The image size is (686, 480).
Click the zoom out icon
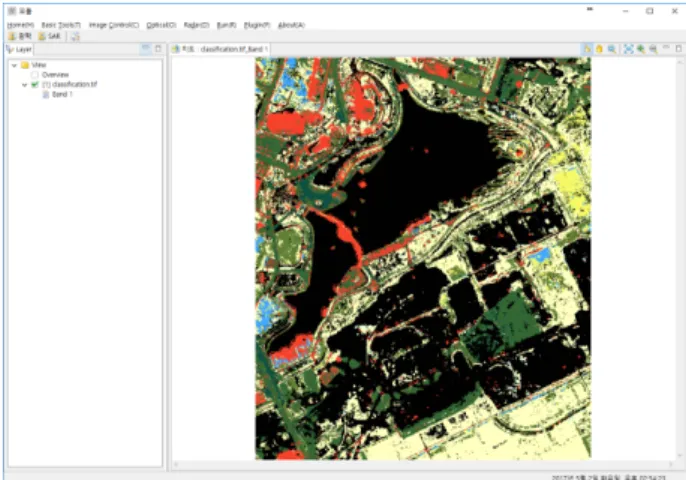[x=653, y=49]
